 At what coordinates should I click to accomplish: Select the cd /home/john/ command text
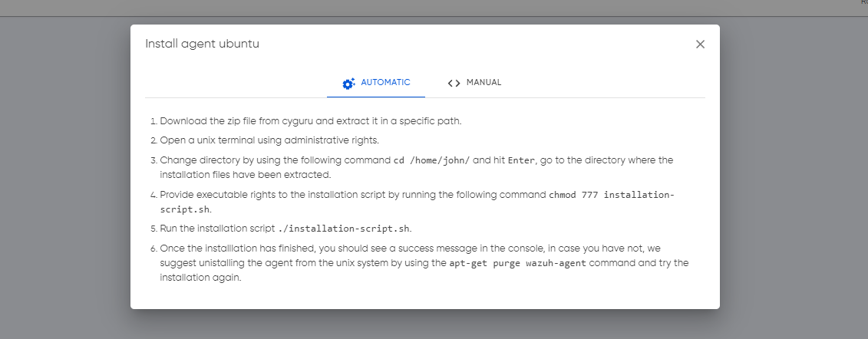coord(431,160)
